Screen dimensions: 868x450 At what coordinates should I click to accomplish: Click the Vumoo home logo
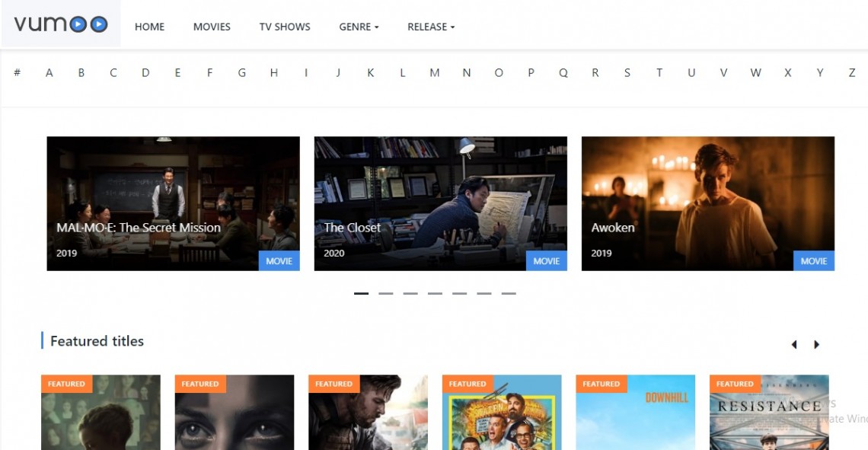[59, 24]
